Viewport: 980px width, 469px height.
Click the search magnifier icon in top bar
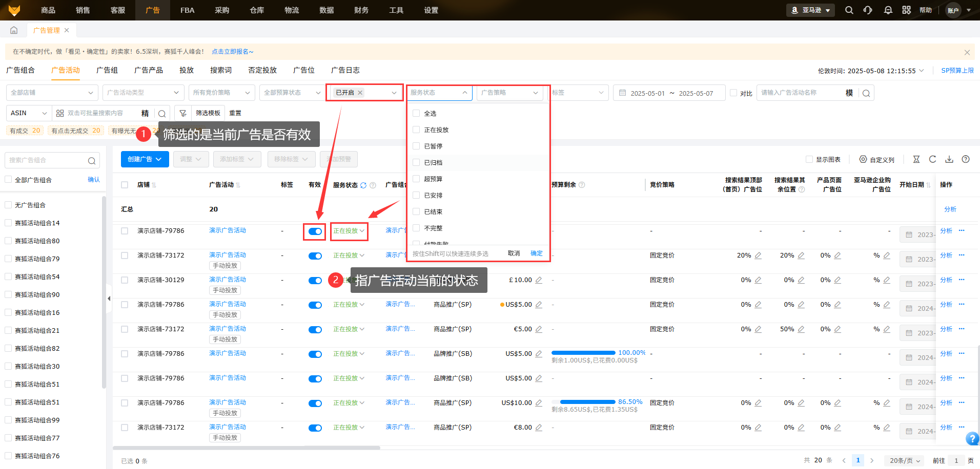pyautogui.click(x=849, y=10)
